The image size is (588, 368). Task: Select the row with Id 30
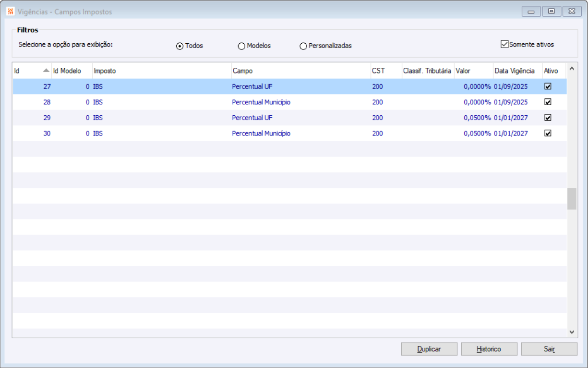coord(289,133)
